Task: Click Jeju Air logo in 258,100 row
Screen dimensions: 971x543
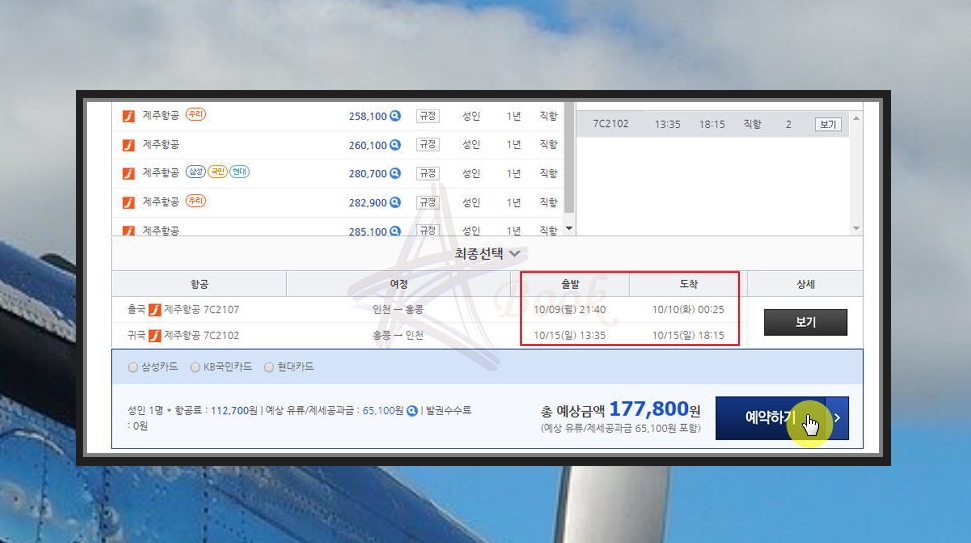Action: pos(129,116)
